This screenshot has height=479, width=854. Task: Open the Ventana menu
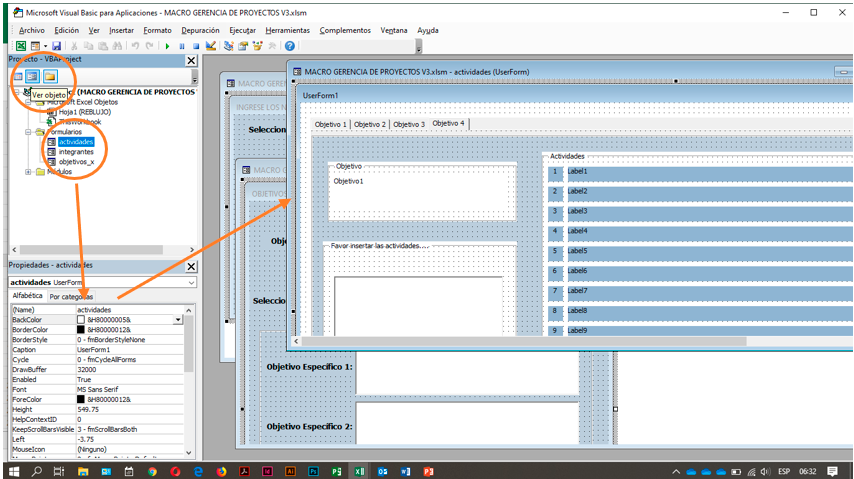(394, 31)
